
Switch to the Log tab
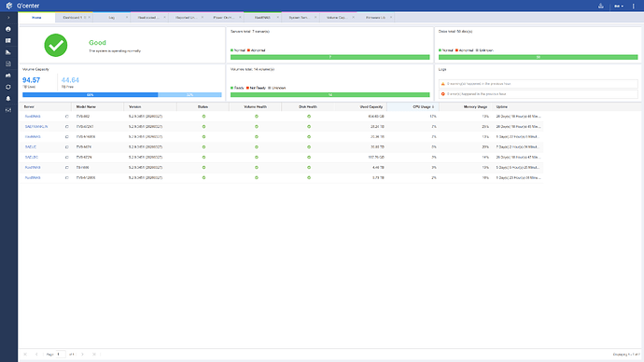pyautogui.click(x=112, y=18)
